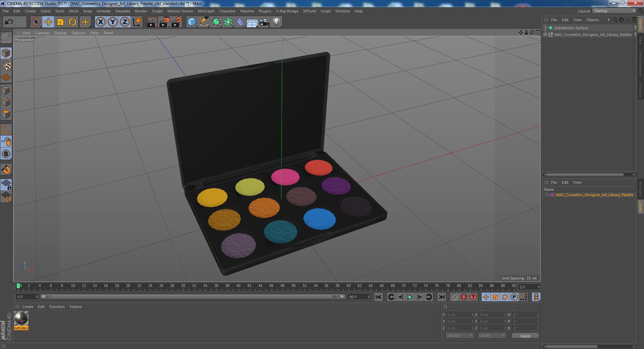Select Points mode icon
This screenshot has width=644, height=349.
pyautogui.click(x=6, y=90)
